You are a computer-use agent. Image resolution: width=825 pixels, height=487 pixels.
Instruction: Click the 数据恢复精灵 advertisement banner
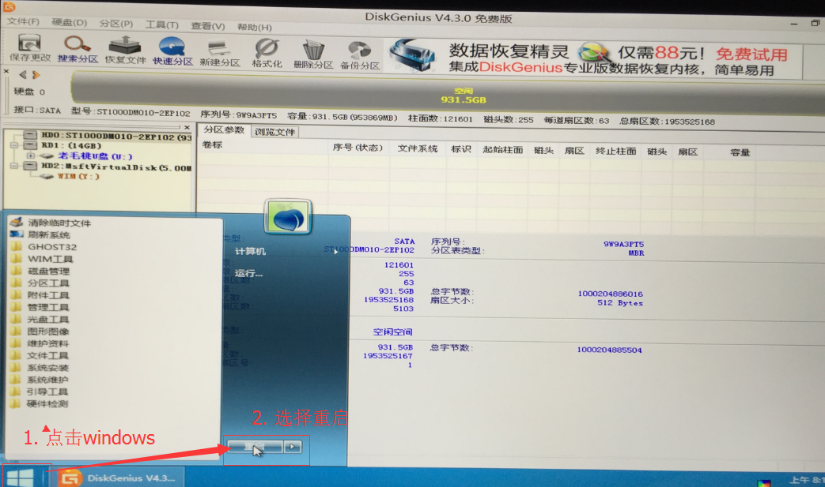pyautogui.click(x=593, y=59)
